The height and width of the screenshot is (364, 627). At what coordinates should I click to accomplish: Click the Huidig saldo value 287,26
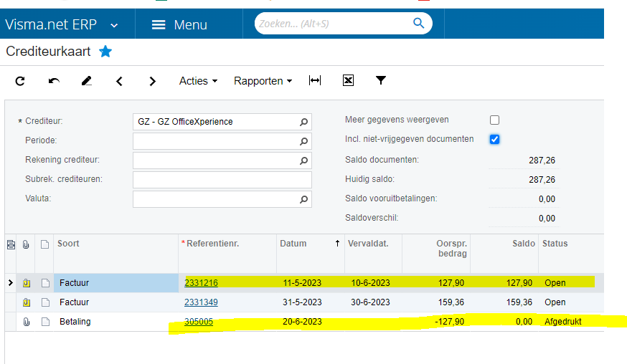[542, 180]
